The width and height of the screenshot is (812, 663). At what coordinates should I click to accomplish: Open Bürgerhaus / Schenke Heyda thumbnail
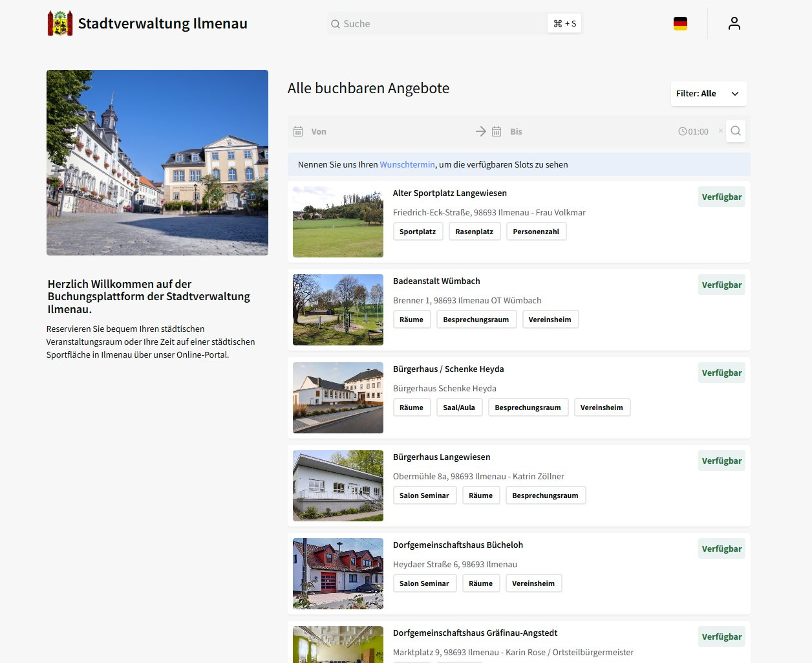[338, 398]
